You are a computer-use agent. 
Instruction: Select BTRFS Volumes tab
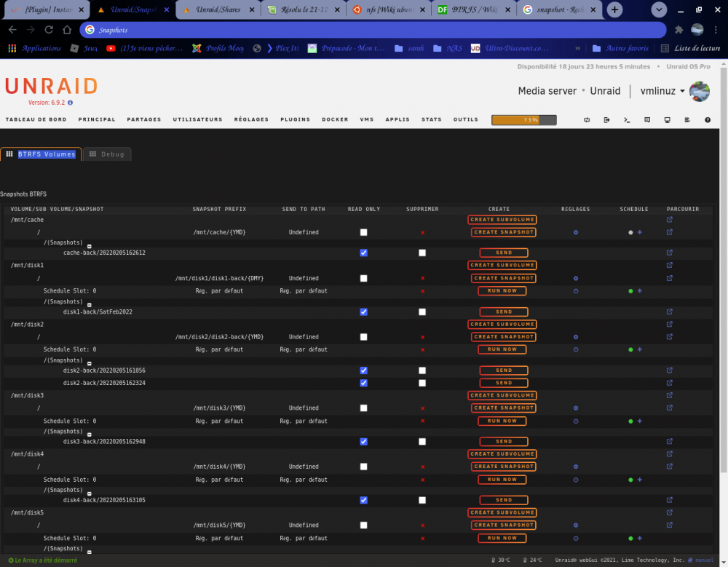coord(41,154)
